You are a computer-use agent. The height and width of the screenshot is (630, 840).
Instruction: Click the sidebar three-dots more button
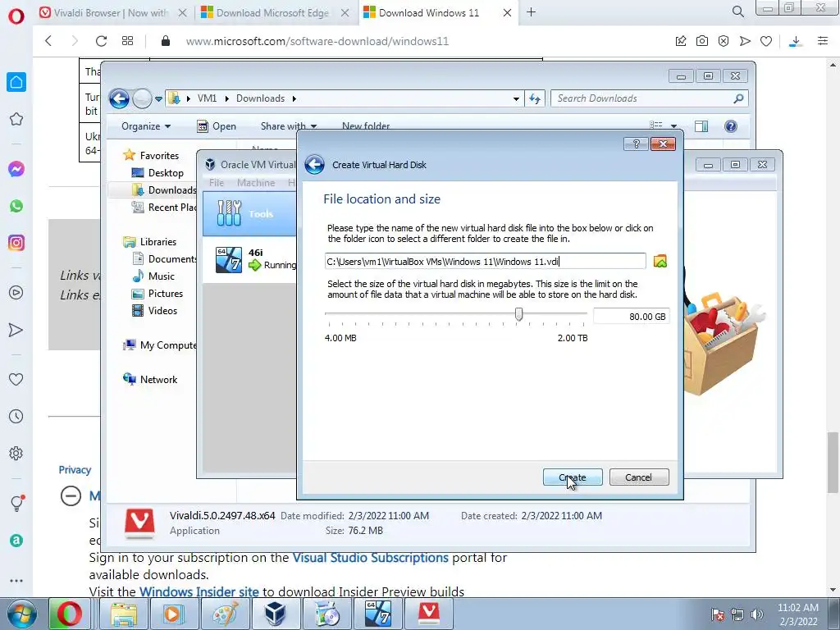(x=16, y=581)
